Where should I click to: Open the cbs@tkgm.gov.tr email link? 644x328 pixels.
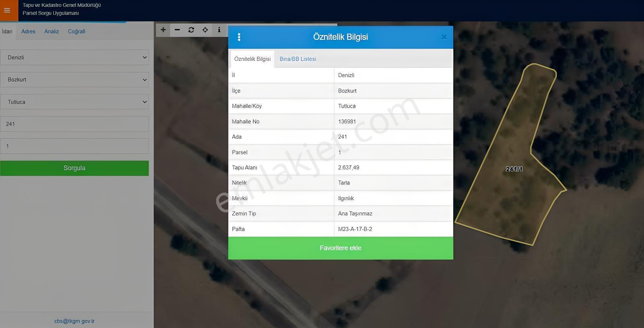point(74,321)
